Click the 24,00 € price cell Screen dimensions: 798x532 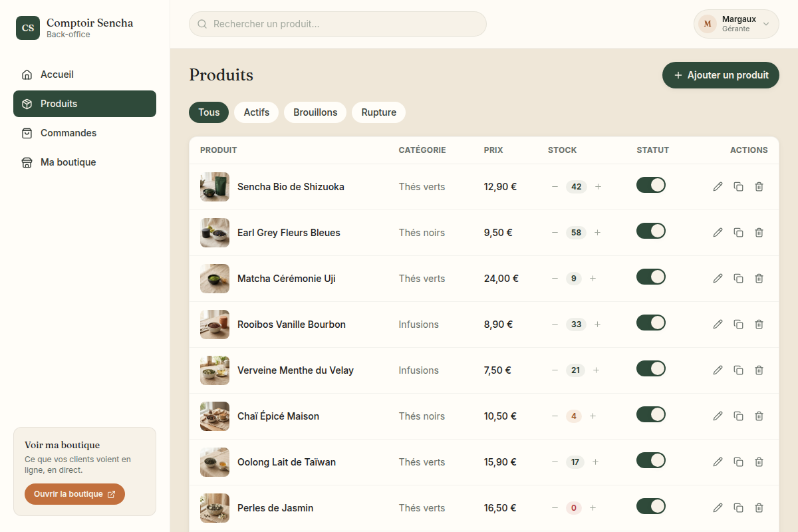click(x=501, y=279)
